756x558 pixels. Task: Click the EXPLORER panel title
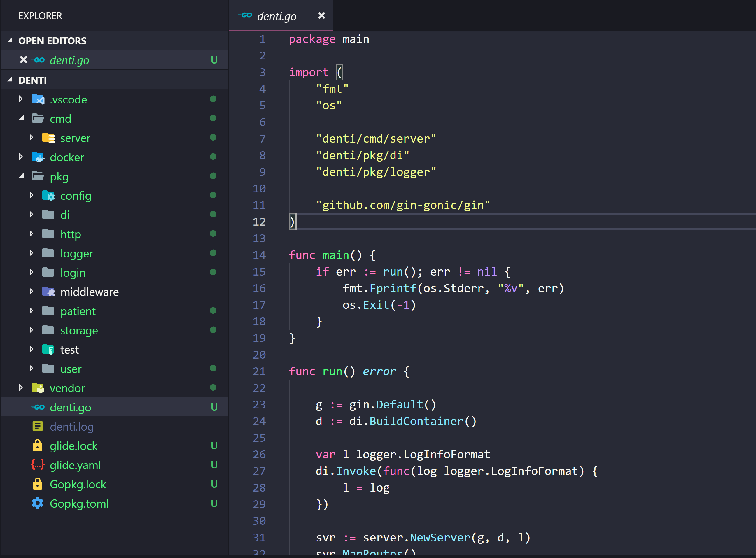click(x=40, y=16)
